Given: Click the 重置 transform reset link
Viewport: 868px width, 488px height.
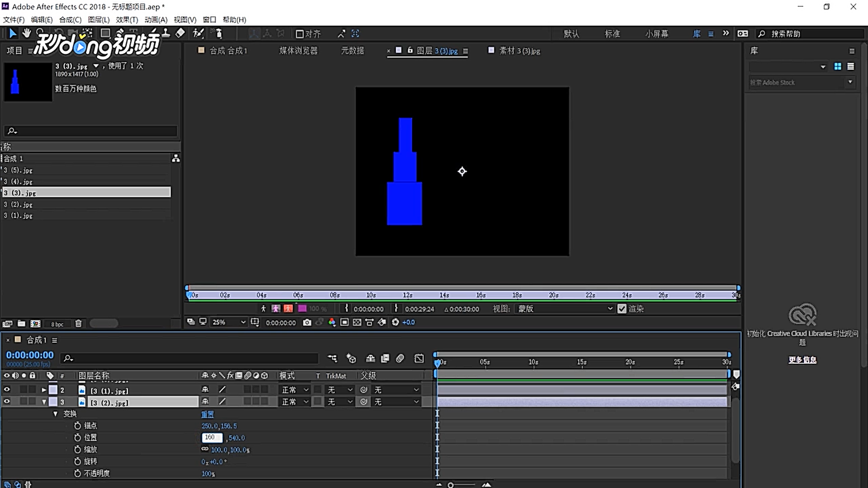Looking at the screenshot, I should point(208,414).
